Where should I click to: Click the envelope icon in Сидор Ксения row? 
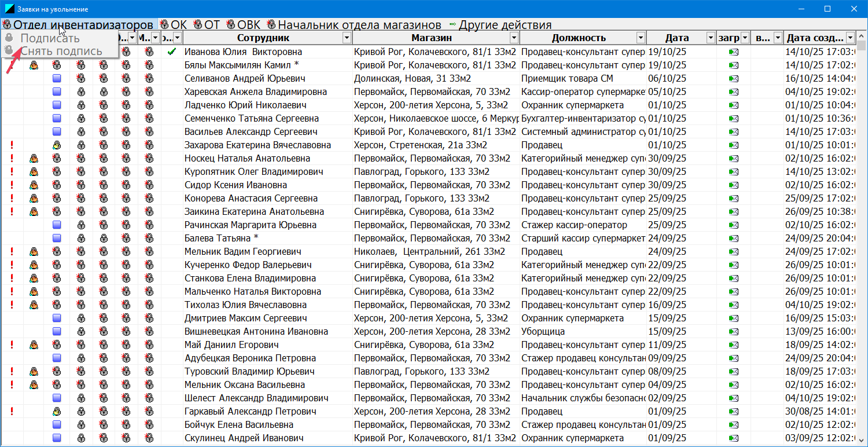[734, 185]
